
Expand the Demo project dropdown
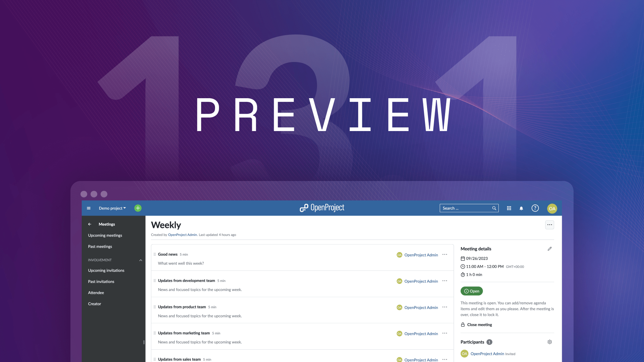click(112, 208)
